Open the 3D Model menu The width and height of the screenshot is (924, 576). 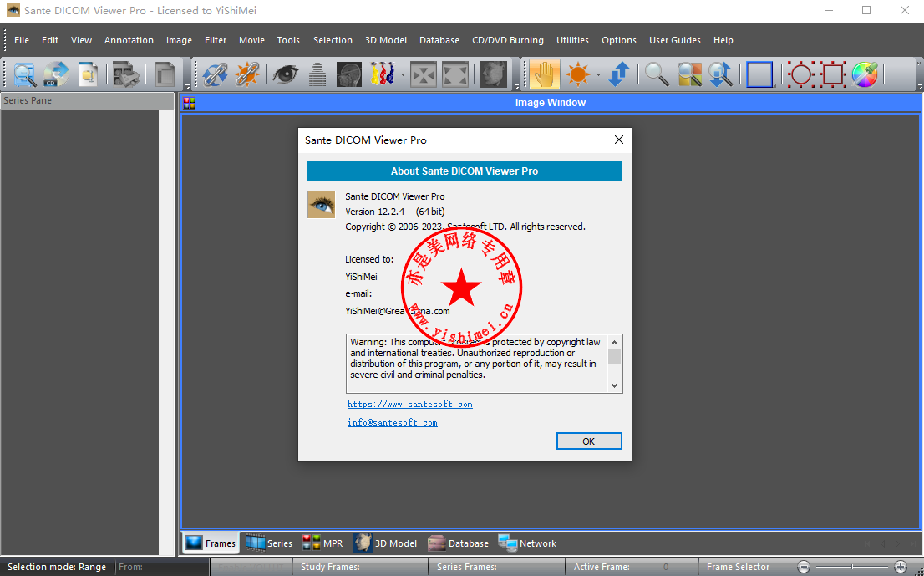point(386,40)
